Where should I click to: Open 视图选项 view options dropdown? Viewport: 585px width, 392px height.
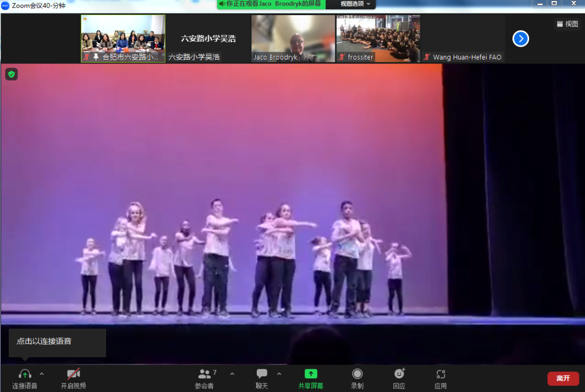pos(355,4)
